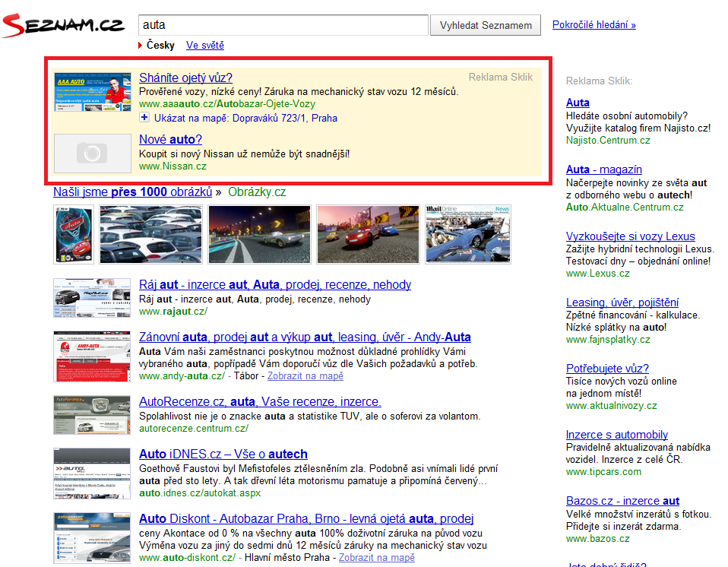Viewport: 728px width, 567px height.
Task: Visit www.tipcars.com sidebar URL
Action: pyautogui.click(x=603, y=472)
